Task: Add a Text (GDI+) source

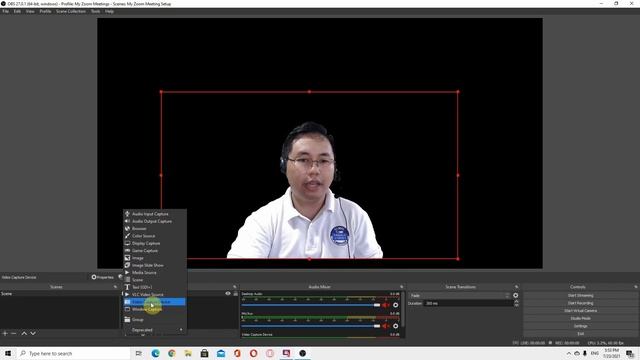Action: point(155,287)
